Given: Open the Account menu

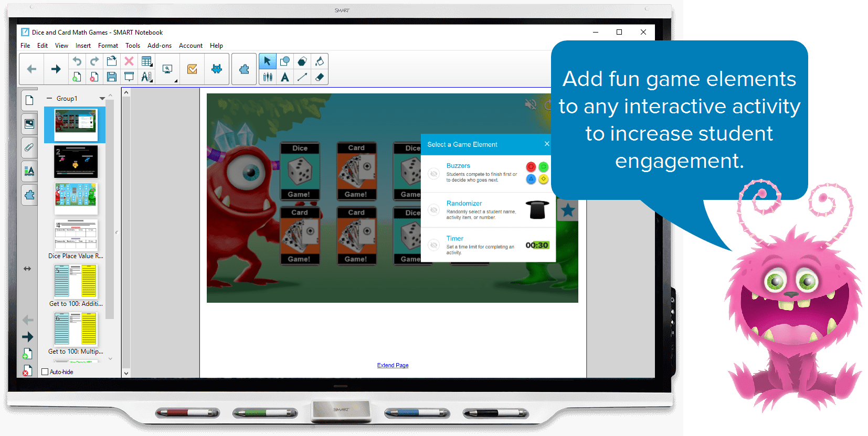Looking at the screenshot, I should (x=190, y=46).
